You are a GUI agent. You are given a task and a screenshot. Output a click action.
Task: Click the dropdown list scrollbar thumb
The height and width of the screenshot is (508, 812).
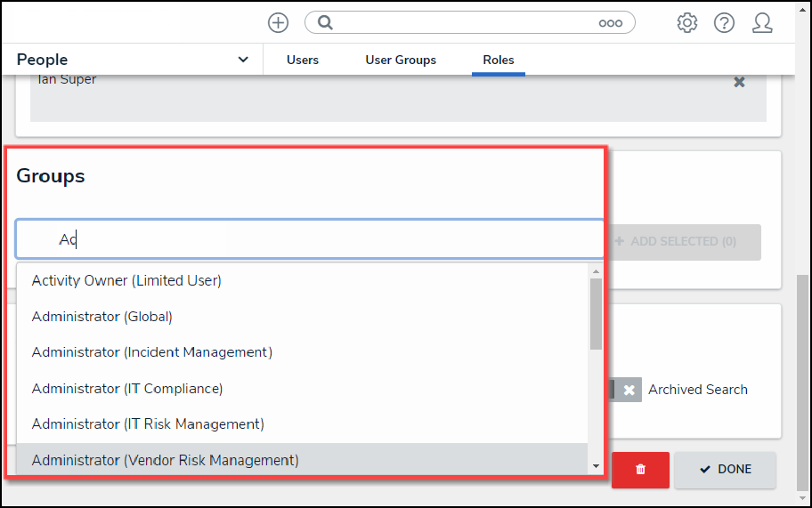(596, 313)
